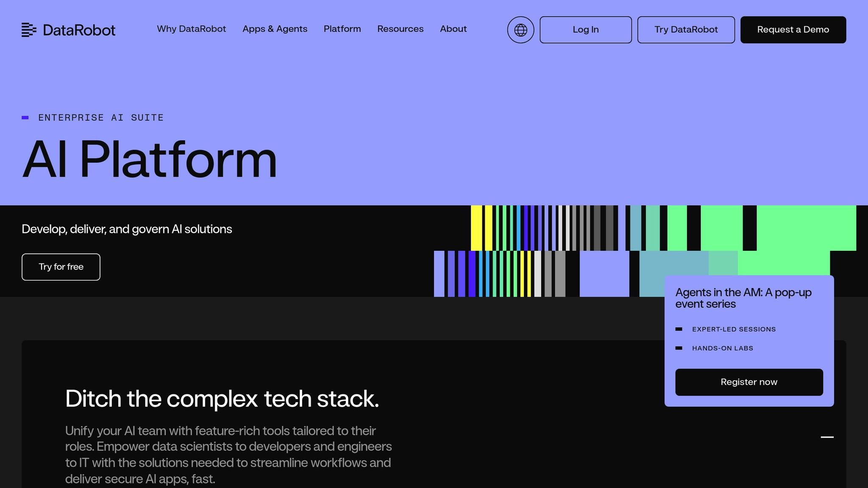The width and height of the screenshot is (868, 488).
Task: Click the Try DataRobot button
Action: click(x=686, y=30)
